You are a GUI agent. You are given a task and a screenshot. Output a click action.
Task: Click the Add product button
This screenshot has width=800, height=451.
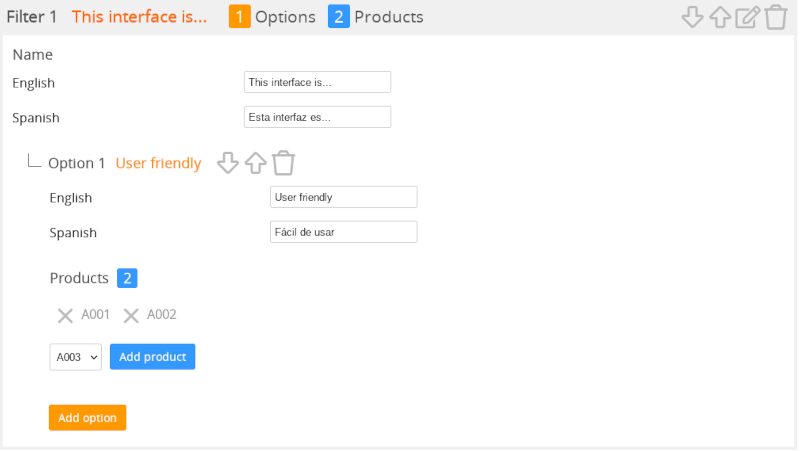(x=152, y=357)
